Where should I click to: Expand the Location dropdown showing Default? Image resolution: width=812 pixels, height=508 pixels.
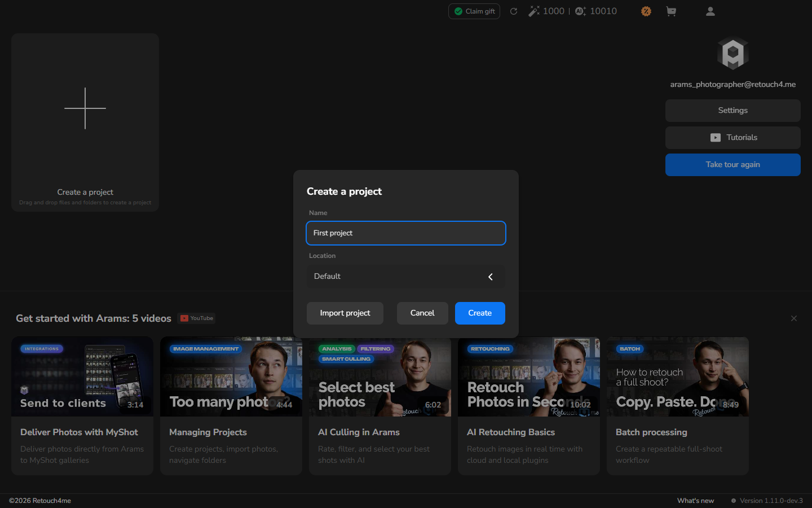pyautogui.click(x=406, y=277)
